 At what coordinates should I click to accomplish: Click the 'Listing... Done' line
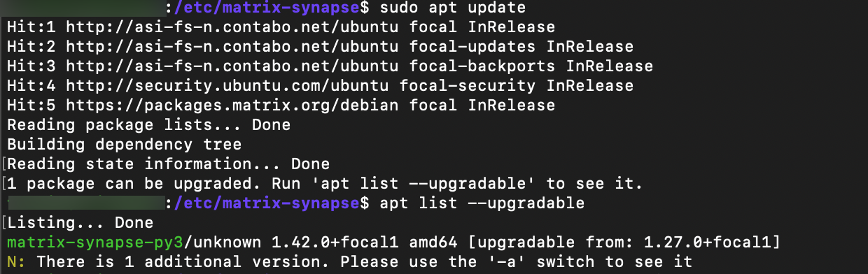coord(80,224)
